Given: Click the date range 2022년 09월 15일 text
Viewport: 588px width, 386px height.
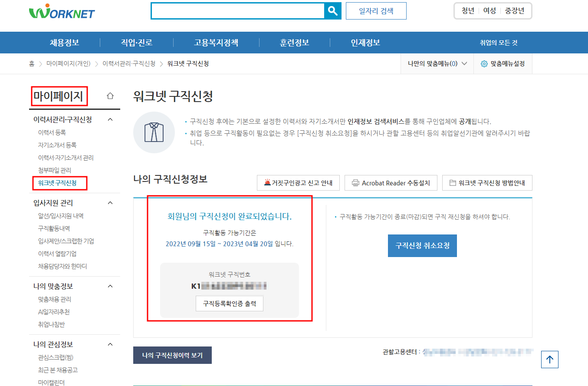Looking at the screenshot, I should (x=191, y=244).
